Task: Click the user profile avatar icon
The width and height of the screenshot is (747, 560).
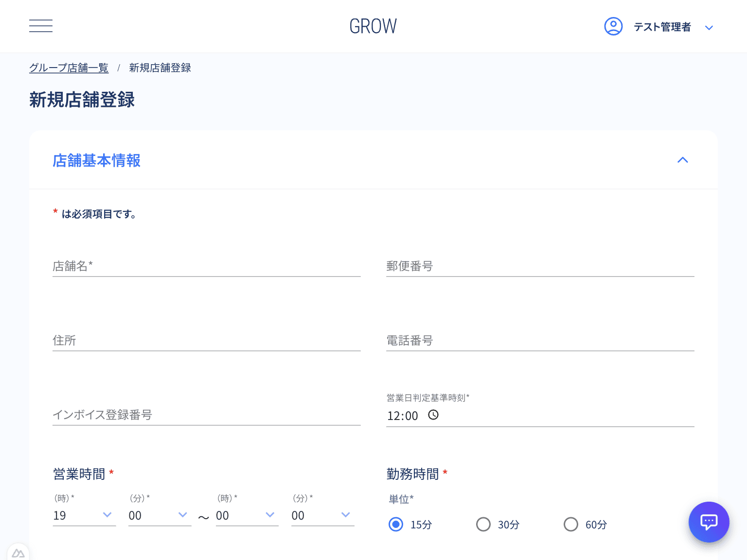Action: tap(613, 26)
